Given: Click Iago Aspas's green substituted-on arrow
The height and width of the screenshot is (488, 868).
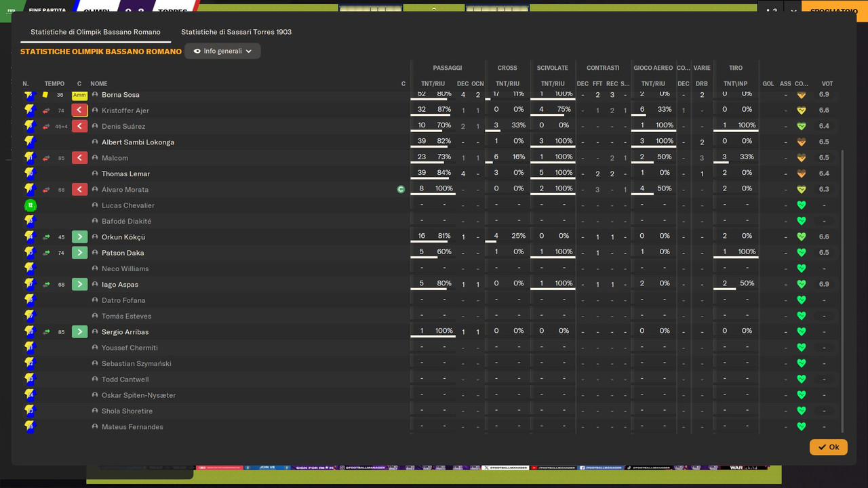Looking at the screenshot, I should coord(79,285).
